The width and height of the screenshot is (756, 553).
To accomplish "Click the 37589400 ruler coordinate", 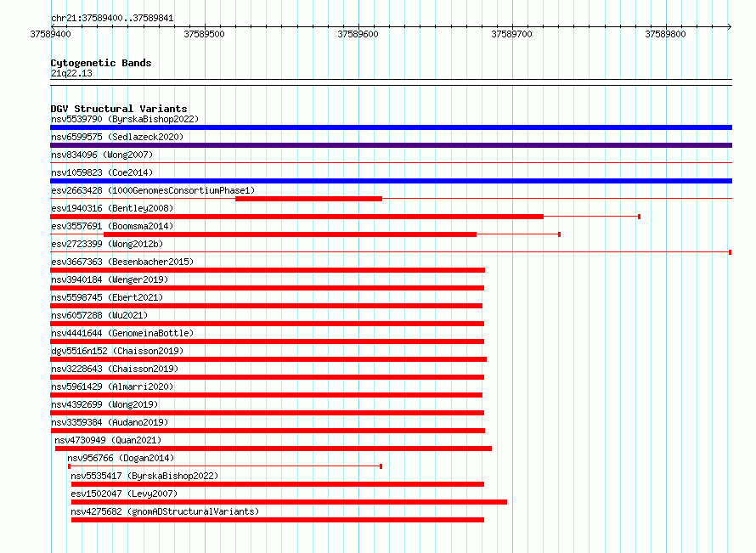I will 51,34.
